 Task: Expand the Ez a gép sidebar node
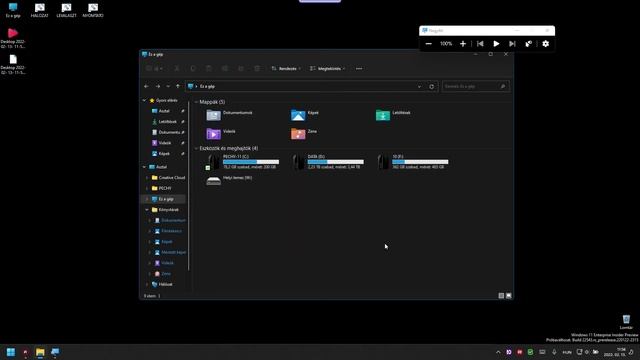pyautogui.click(x=147, y=199)
